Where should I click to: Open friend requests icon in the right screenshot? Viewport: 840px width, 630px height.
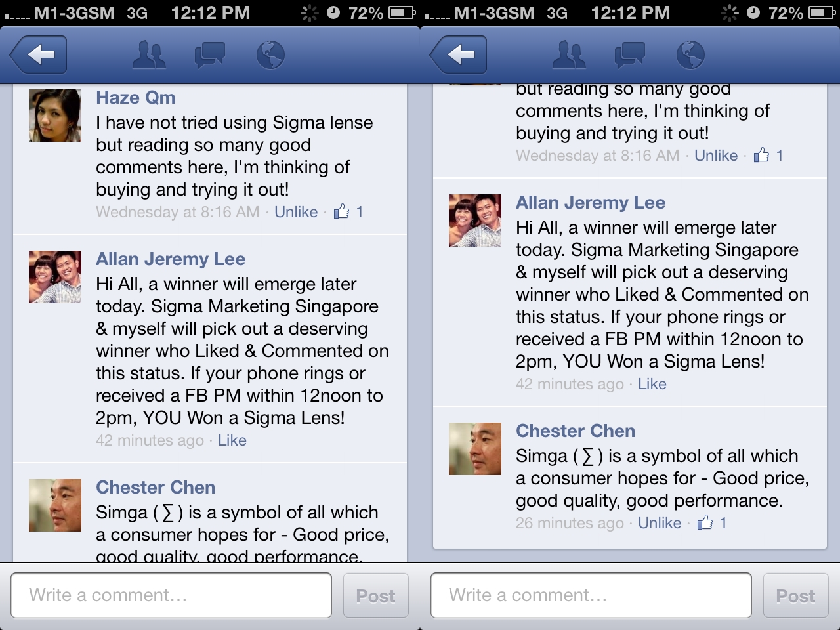click(569, 55)
